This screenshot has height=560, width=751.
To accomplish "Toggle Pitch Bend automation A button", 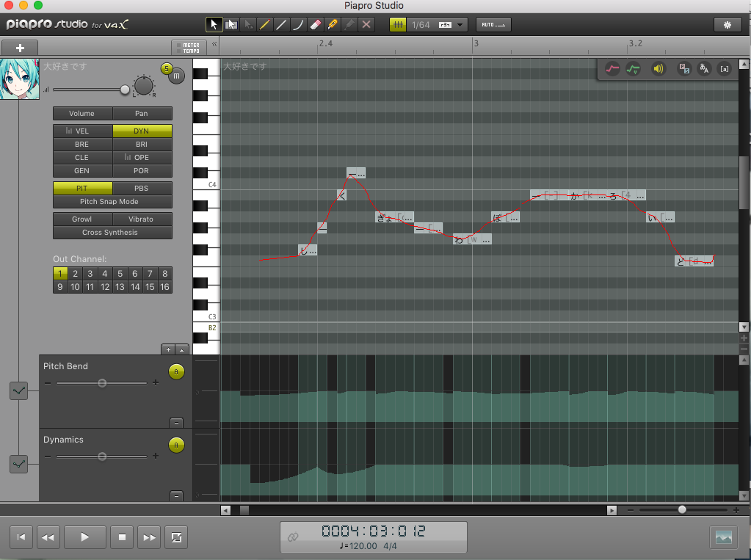I will point(176,371).
